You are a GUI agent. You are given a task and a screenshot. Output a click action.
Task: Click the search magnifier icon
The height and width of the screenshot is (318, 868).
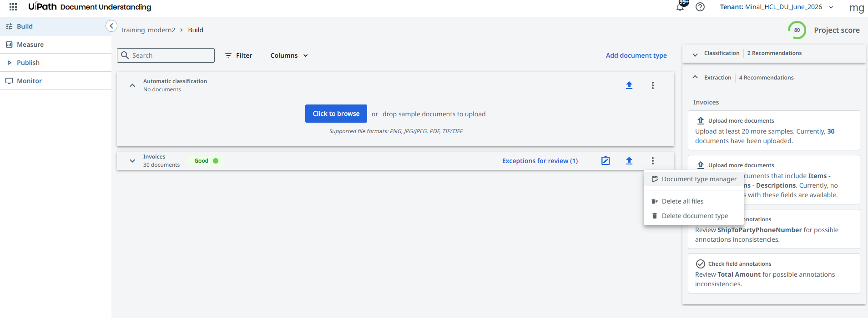[125, 55]
